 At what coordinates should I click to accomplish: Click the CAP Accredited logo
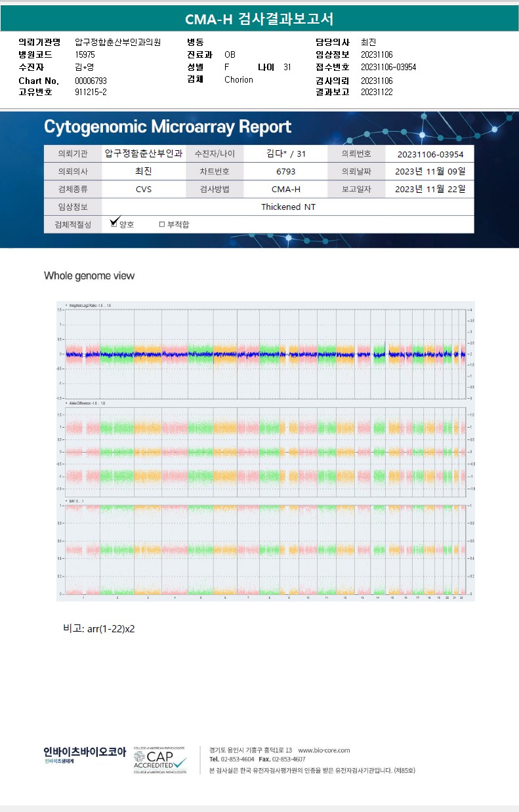pyautogui.click(x=160, y=760)
